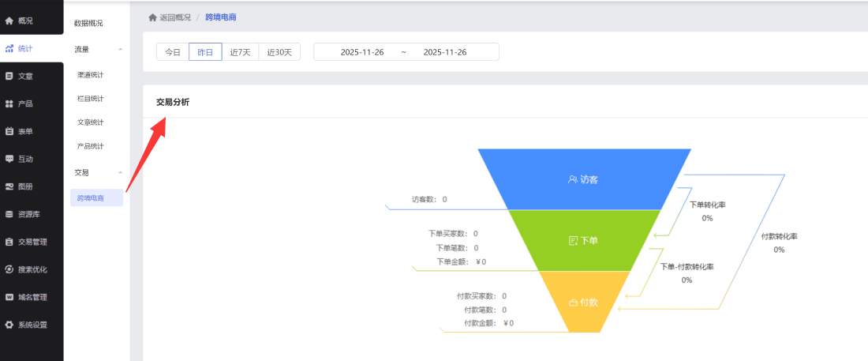
Task: Click the 概况 home icon in sidebar
Action: click(9, 20)
